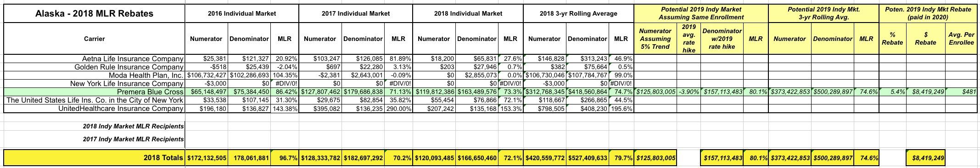
Task: Click the $8,419,249 rebate cell in Premera row
Action: coord(925,92)
